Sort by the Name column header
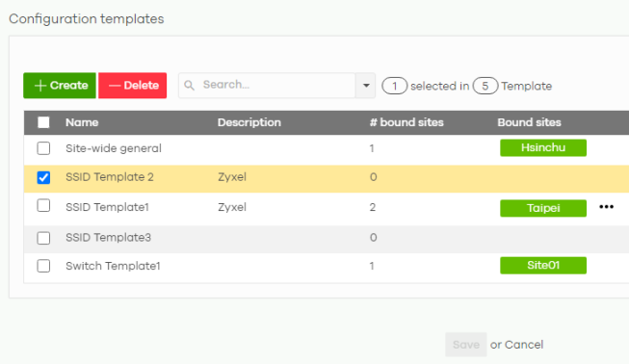The image size is (629, 364). 82,122
